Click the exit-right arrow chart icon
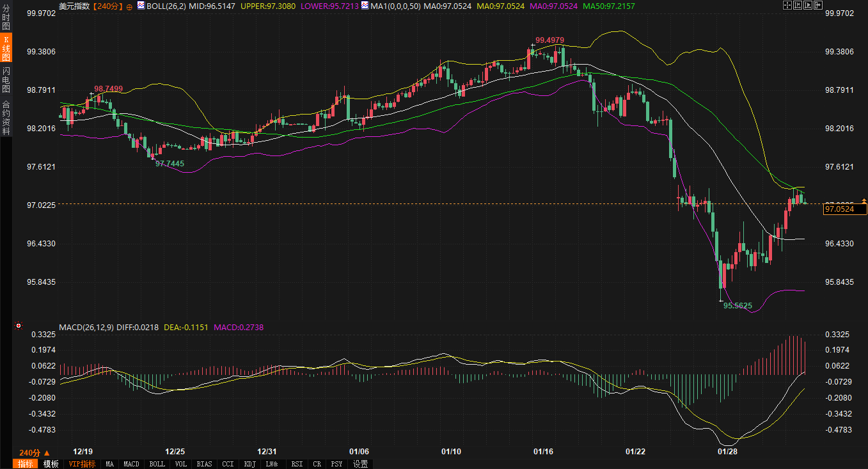Viewport: 868px width, 469px height. 817,5
